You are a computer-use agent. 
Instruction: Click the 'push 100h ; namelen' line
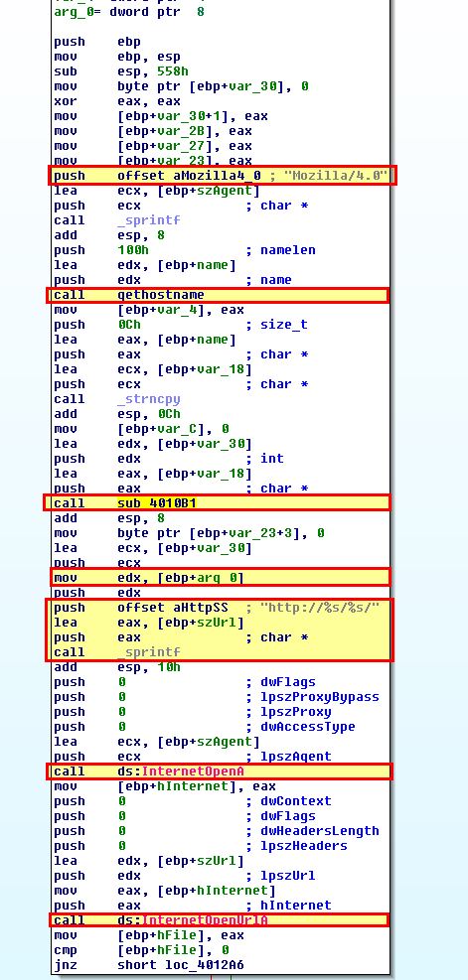point(185,250)
